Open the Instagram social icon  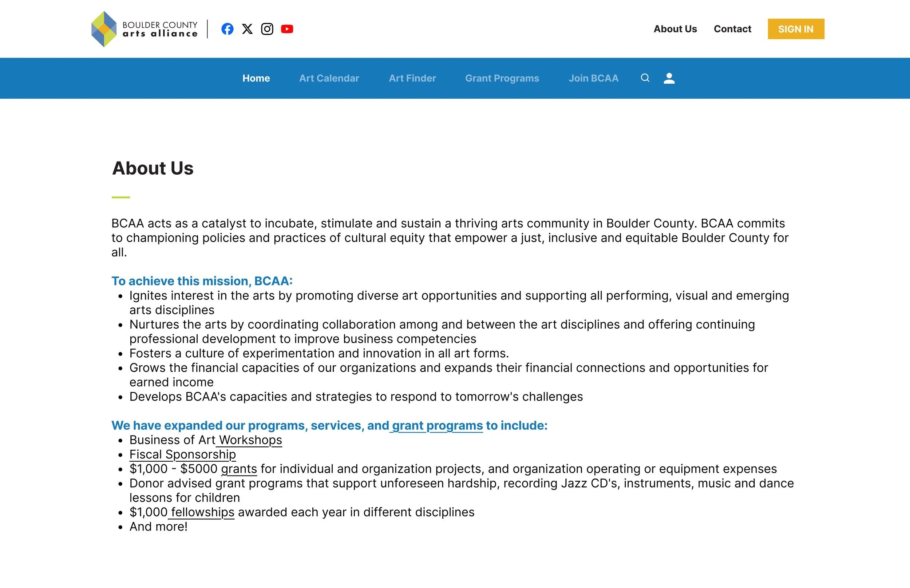[x=267, y=29]
